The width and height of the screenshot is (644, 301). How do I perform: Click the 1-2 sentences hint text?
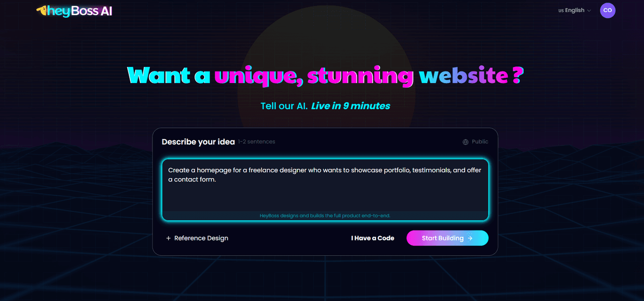[257, 142]
